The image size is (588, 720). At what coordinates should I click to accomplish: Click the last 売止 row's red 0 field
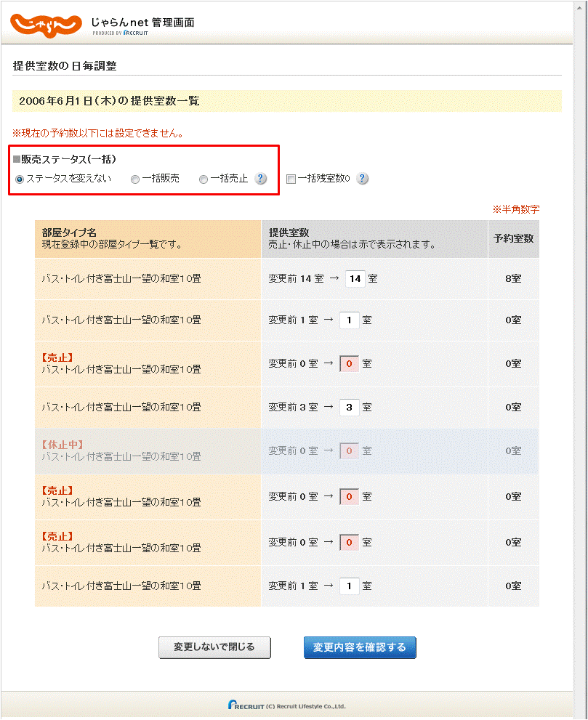[349, 542]
